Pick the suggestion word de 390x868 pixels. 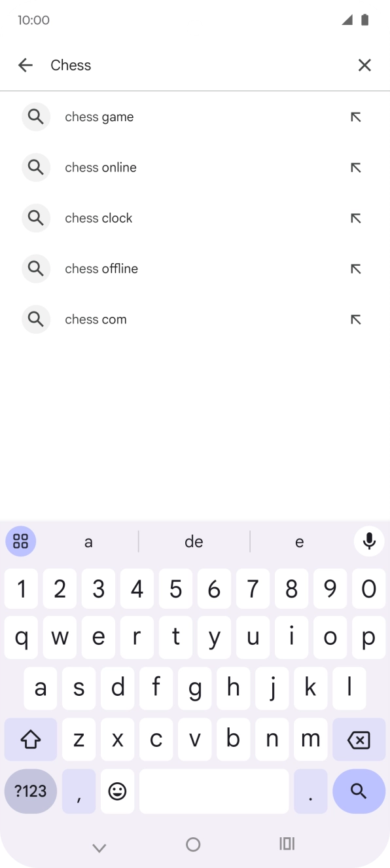tap(194, 541)
